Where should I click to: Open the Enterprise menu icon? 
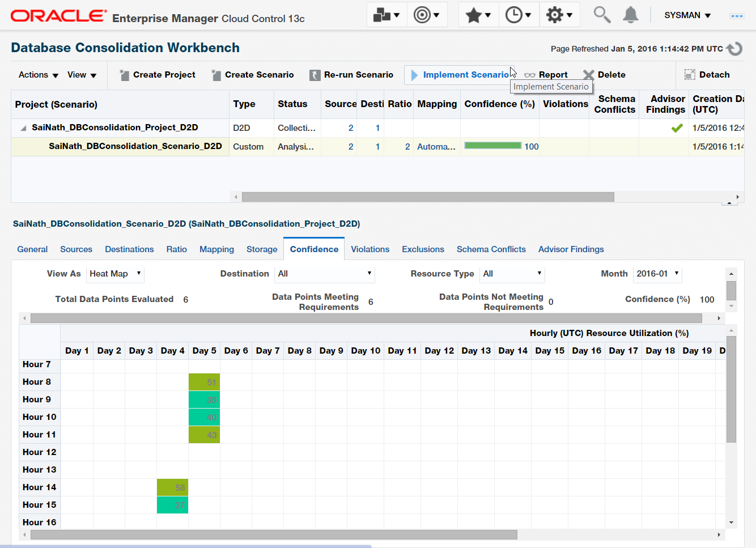pyautogui.click(x=387, y=15)
